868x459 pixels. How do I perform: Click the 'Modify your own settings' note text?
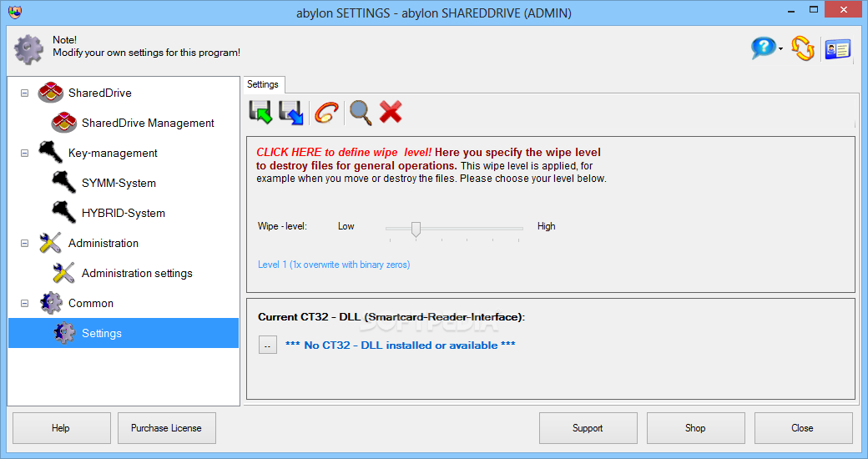tap(147, 53)
